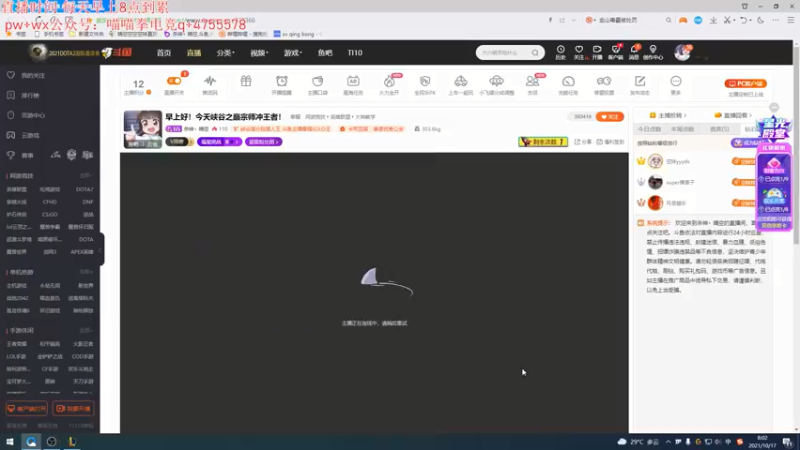This screenshot has width=800, height=450.
Task: Click the 分享 share link
Action: 583,142
